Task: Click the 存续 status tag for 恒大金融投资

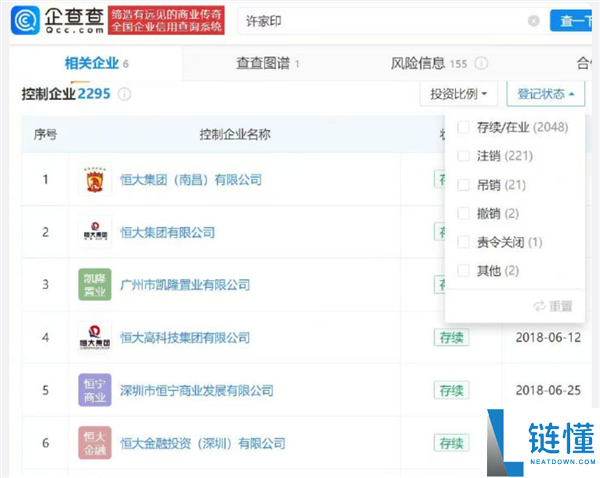Action: [x=452, y=443]
